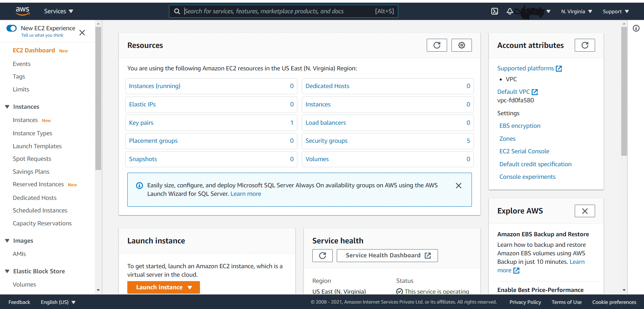Open the Launch instance dropdown button
This screenshot has width=644, height=309.
(x=164, y=287)
